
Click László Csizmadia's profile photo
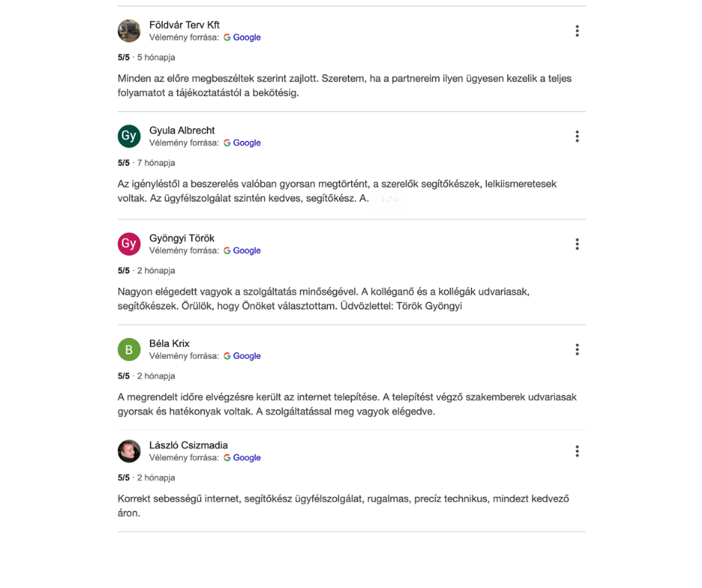click(129, 451)
